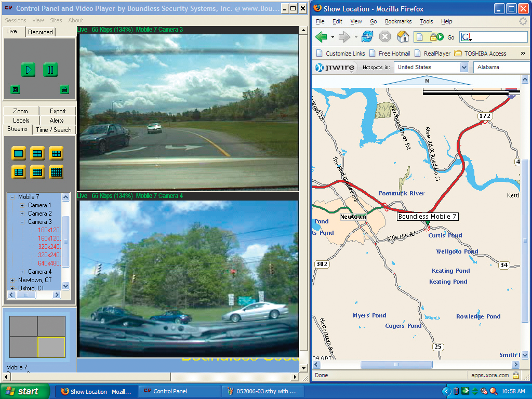Viewport: 532px width, 399px height.
Task: Open the Time / Search tab
Action: coord(54,129)
